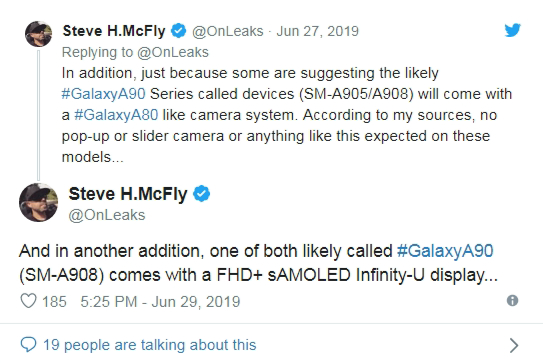Open Steve H.McFly name on first tweet
The image size is (543, 363).
point(114,31)
